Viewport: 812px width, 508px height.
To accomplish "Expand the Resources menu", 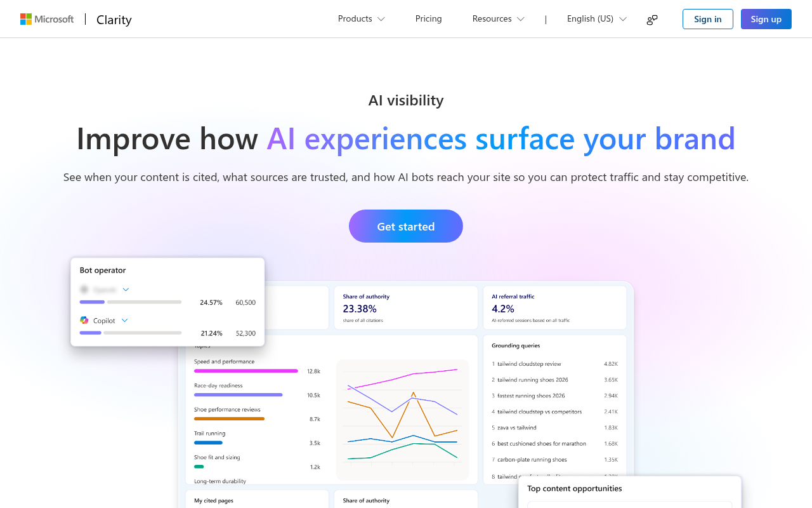I will 499,19.
